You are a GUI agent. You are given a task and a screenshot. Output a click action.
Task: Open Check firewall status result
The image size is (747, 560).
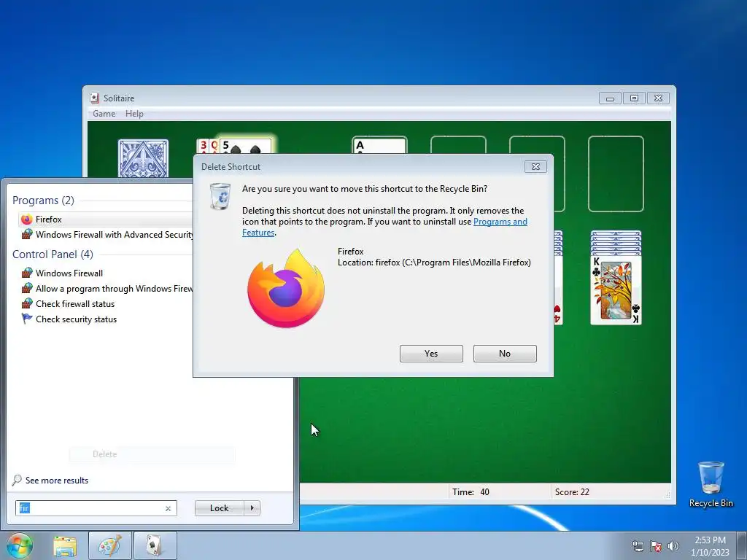[x=75, y=304]
